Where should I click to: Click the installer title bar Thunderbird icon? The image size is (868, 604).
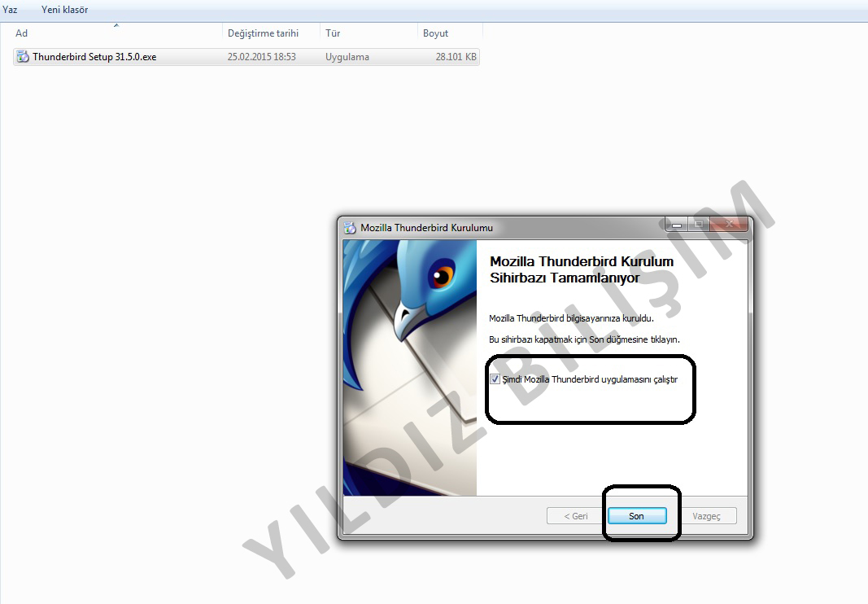pos(350,228)
